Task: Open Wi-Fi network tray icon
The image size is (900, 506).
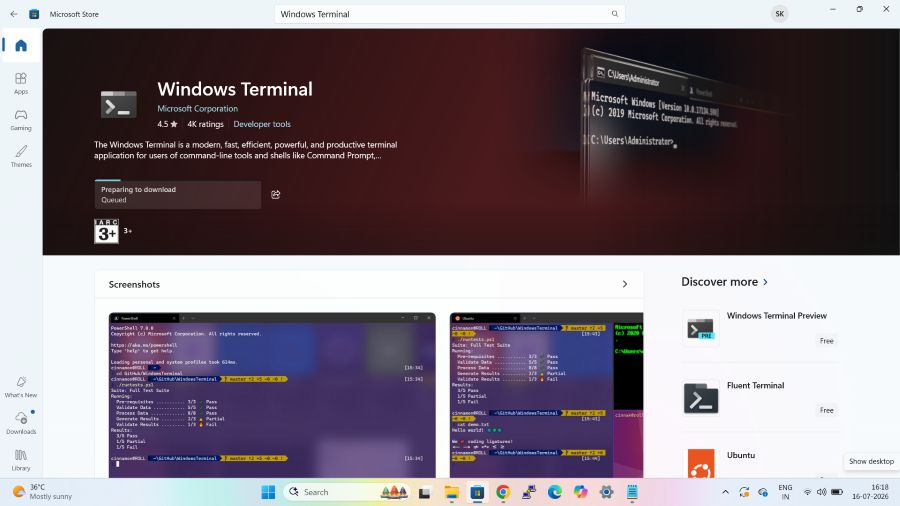Action: [807, 492]
